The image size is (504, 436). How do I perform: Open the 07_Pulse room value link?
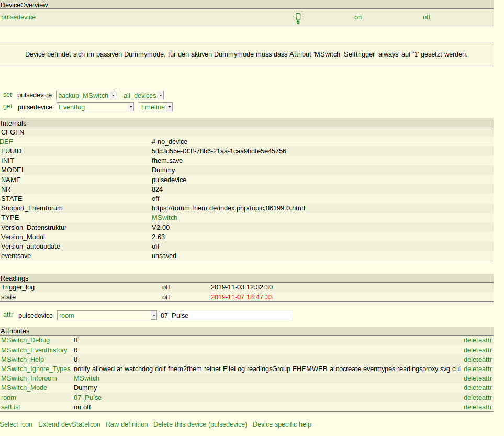pyautogui.click(x=88, y=398)
